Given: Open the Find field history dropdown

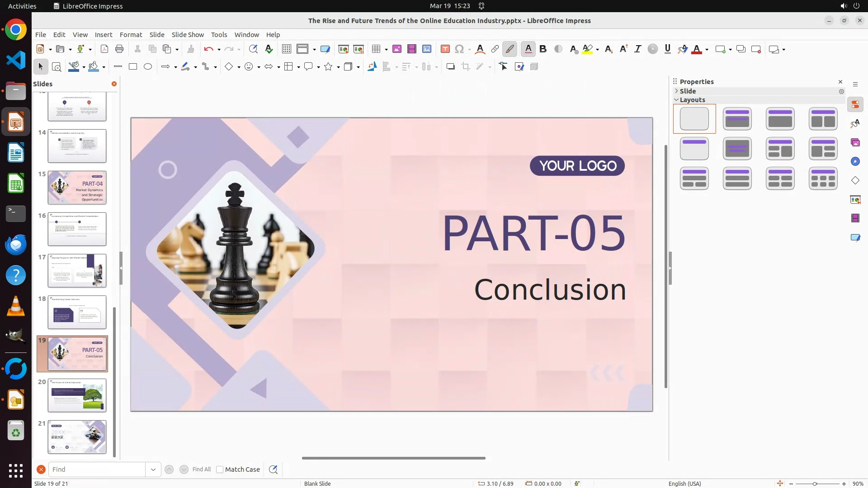Looking at the screenshot, I should coord(153,469).
